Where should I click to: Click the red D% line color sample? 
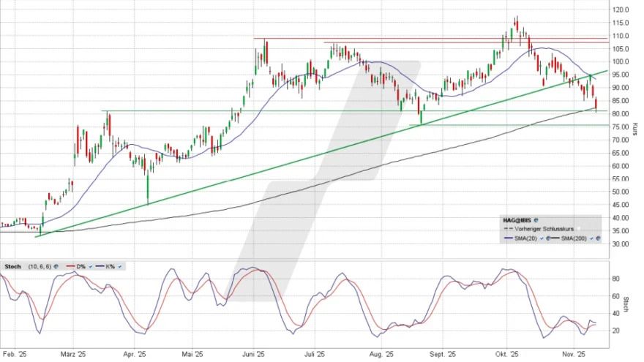pos(70,266)
